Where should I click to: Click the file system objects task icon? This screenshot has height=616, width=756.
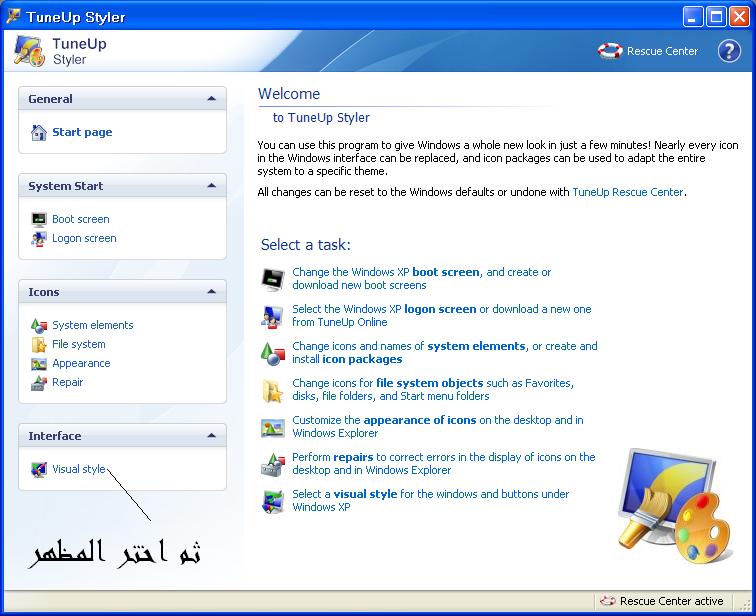(x=273, y=390)
